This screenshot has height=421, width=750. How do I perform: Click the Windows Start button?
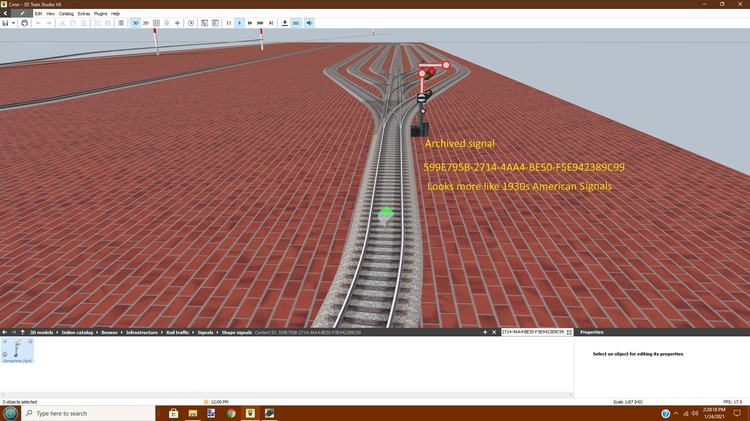[10, 413]
